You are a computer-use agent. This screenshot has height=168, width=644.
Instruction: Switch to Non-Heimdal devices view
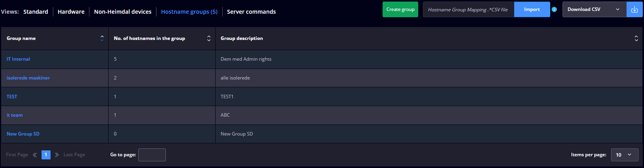tap(123, 12)
